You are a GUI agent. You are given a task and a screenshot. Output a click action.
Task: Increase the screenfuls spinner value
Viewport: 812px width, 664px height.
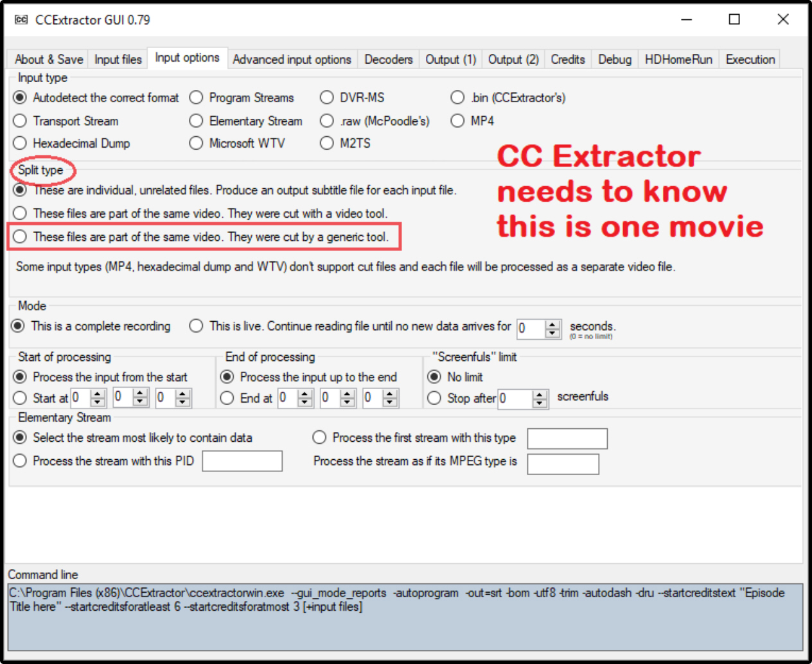[x=540, y=394]
